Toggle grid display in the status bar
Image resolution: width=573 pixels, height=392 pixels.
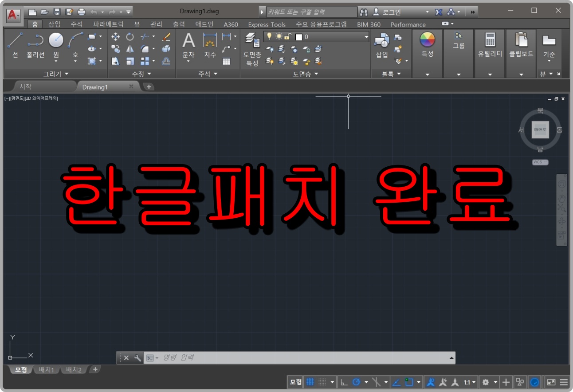coord(310,382)
